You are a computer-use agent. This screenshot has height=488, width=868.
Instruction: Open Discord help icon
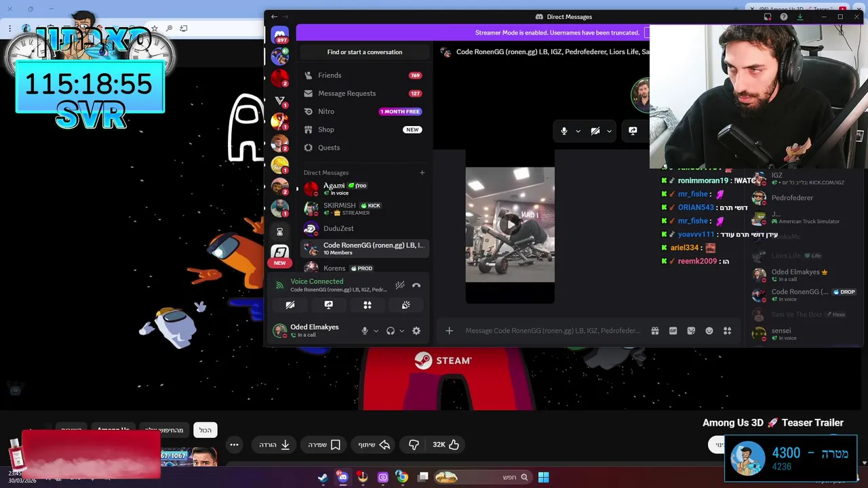click(x=784, y=17)
